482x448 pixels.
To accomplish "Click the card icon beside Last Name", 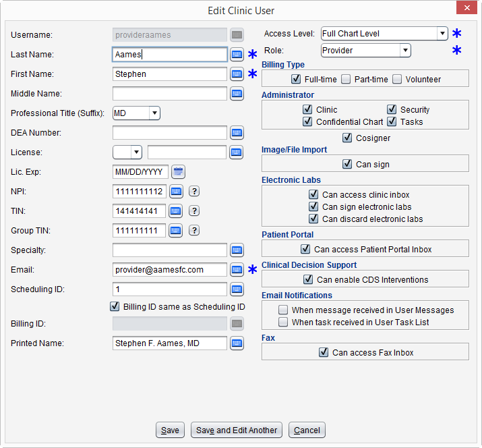I will [x=237, y=54].
